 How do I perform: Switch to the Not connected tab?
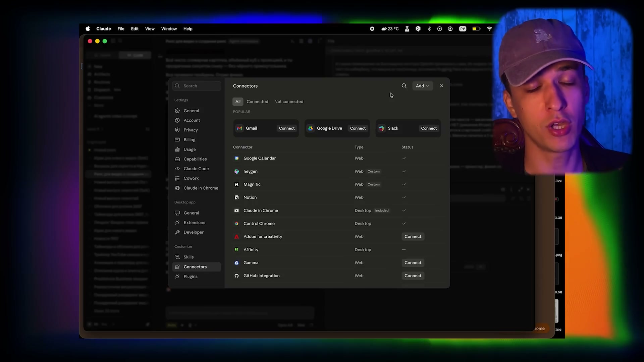coord(289,102)
